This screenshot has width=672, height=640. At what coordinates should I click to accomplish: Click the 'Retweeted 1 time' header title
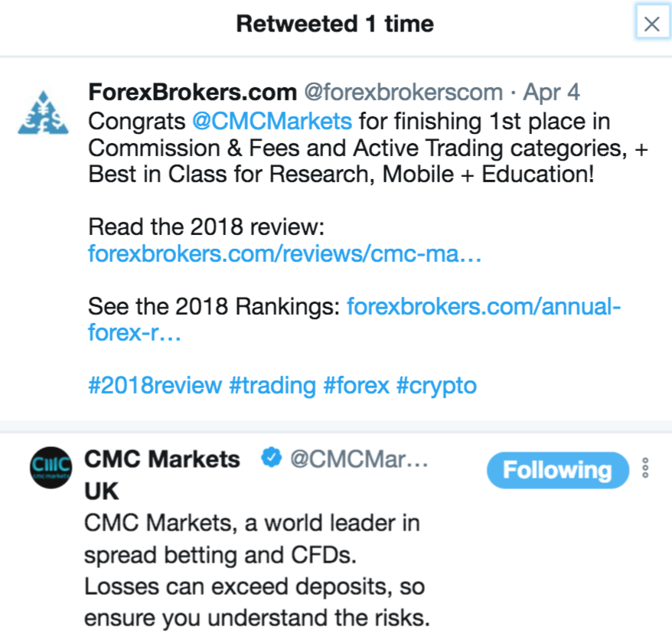click(334, 24)
